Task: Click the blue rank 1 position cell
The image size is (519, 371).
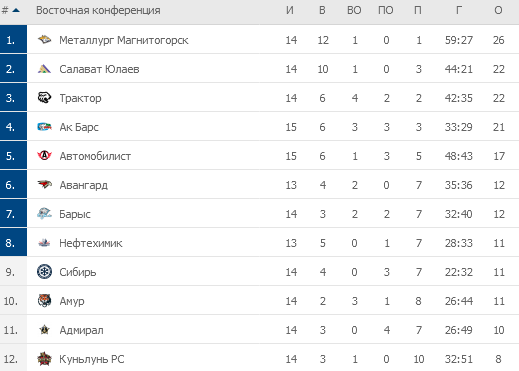Action: tap(13, 39)
